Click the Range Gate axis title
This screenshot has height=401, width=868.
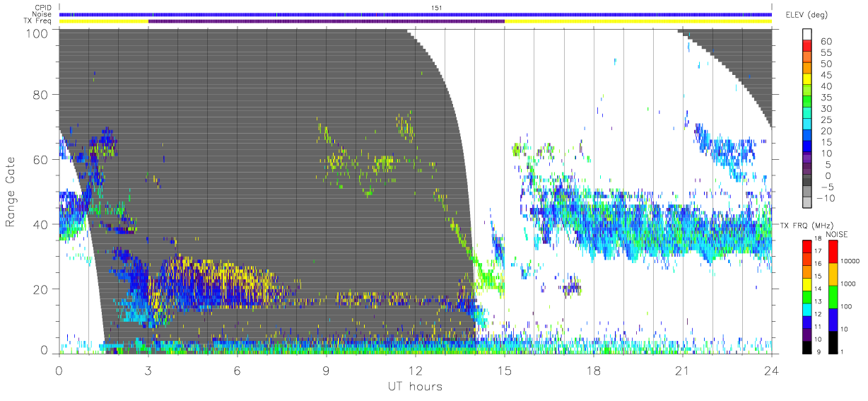[x=11, y=191]
